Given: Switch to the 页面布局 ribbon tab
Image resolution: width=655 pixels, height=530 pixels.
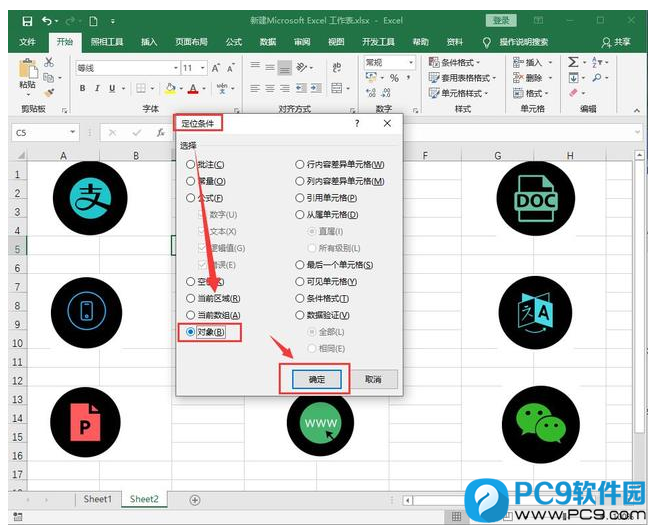Looking at the screenshot, I should click(x=191, y=42).
